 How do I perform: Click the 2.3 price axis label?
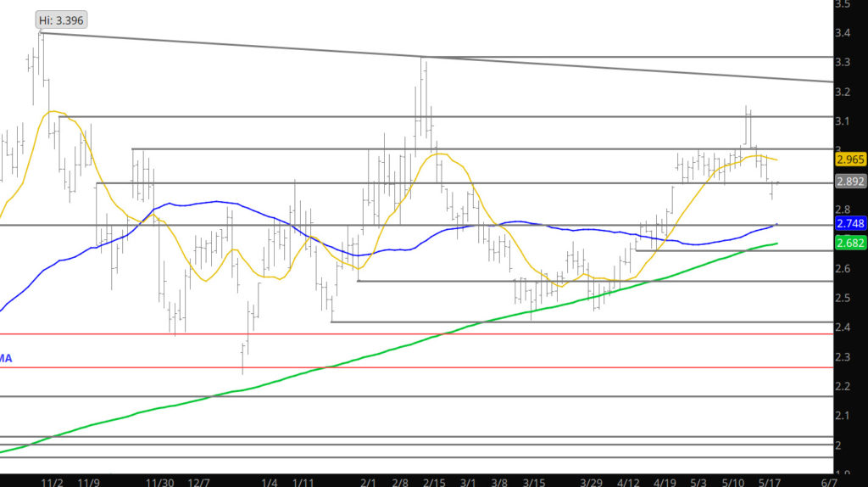pyautogui.click(x=843, y=357)
